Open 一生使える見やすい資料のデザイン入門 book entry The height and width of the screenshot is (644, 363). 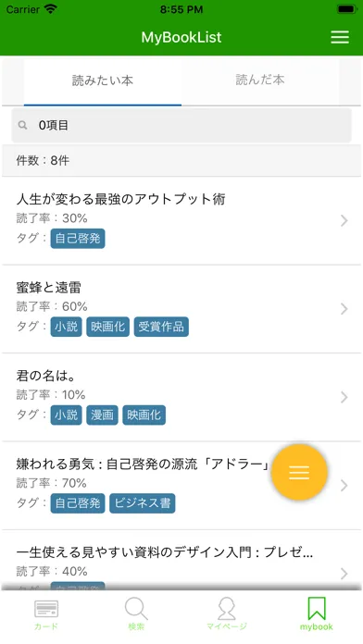pyautogui.click(x=181, y=560)
